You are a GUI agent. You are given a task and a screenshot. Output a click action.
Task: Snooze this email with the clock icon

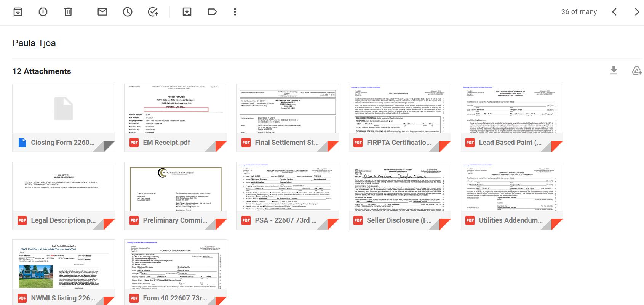(128, 12)
